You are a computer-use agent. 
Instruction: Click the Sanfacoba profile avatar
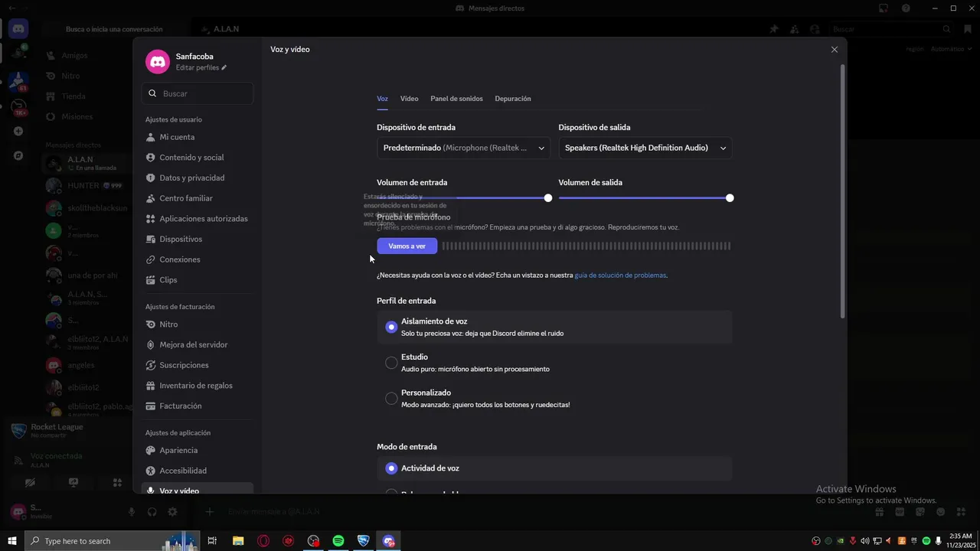click(158, 61)
